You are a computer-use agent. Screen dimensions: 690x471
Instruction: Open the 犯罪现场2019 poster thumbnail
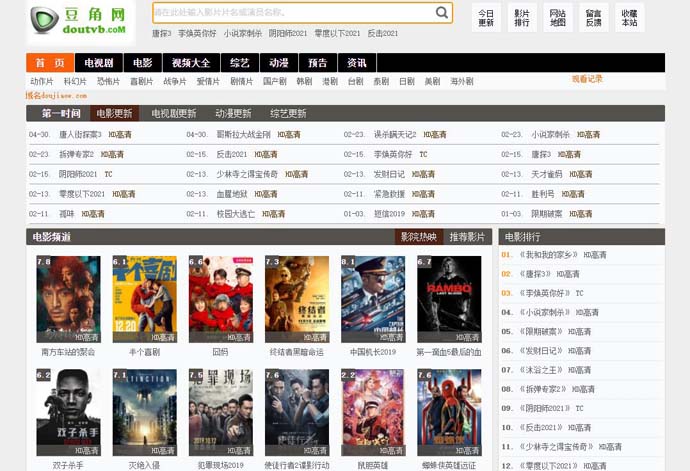point(220,412)
